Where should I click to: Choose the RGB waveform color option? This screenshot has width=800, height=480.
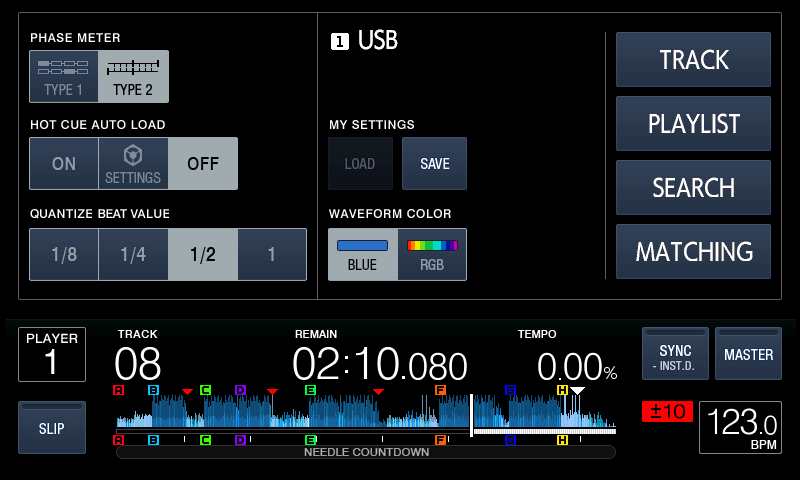(x=432, y=254)
